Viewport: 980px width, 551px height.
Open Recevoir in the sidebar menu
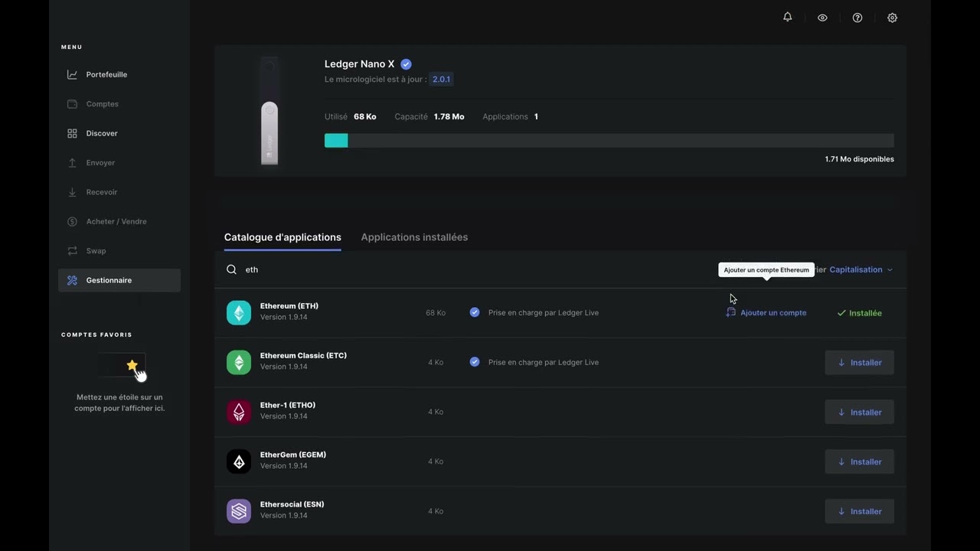(x=119, y=192)
